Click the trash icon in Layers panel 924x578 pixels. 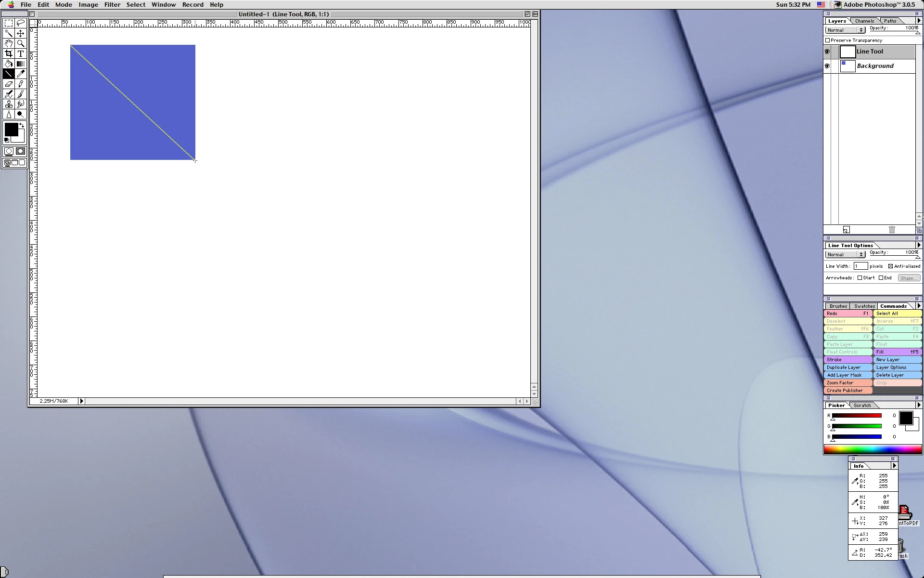coord(891,230)
